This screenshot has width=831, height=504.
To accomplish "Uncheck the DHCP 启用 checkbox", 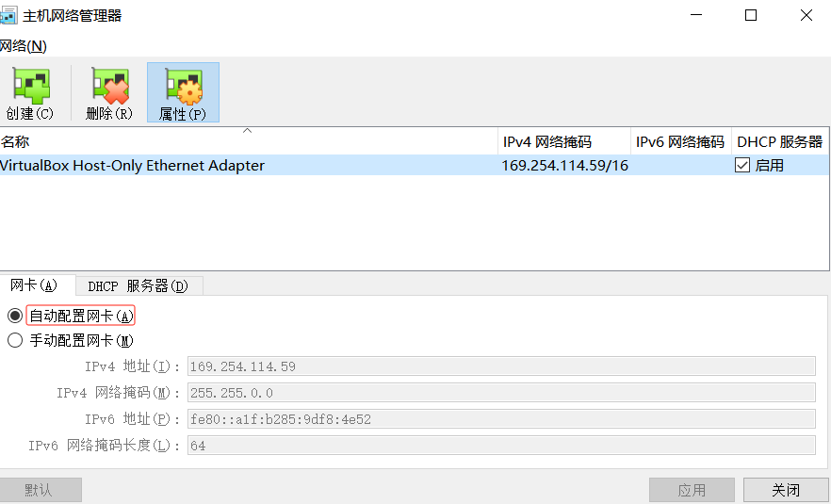I will point(742,166).
